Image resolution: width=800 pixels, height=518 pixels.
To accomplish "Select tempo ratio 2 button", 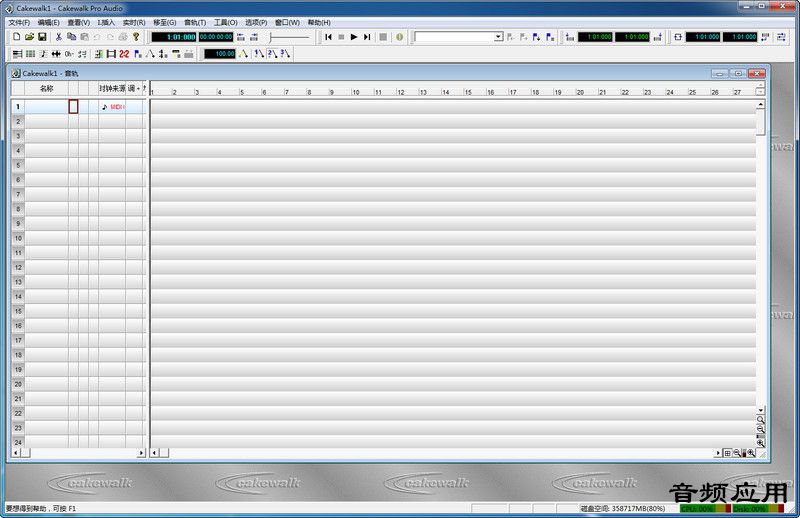I will pos(272,54).
